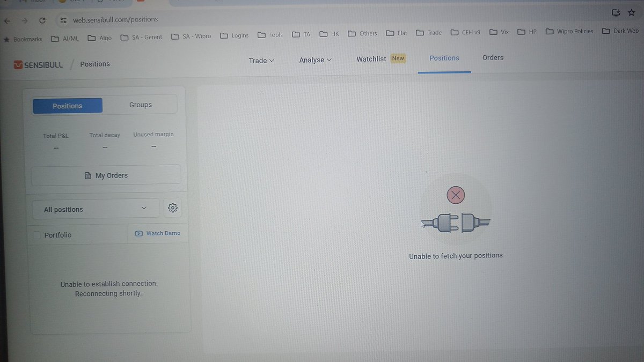
Task: Open the HP bookmarks folder
Action: click(x=527, y=32)
